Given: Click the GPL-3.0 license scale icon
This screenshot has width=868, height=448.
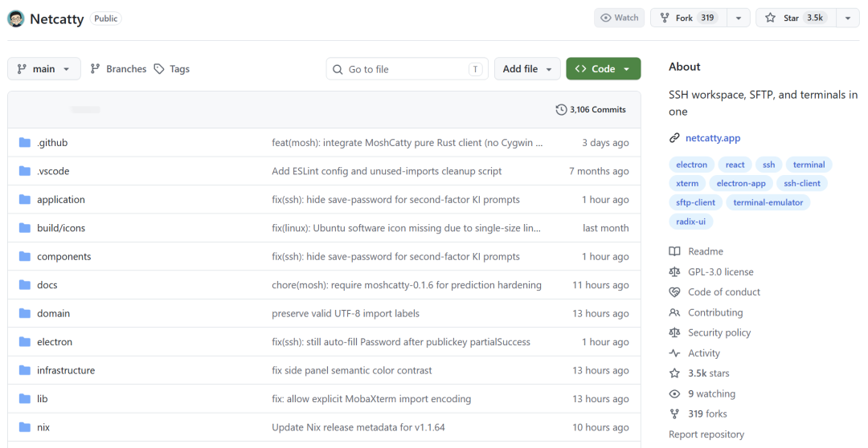Looking at the screenshot, I should (x=674, y=272).
